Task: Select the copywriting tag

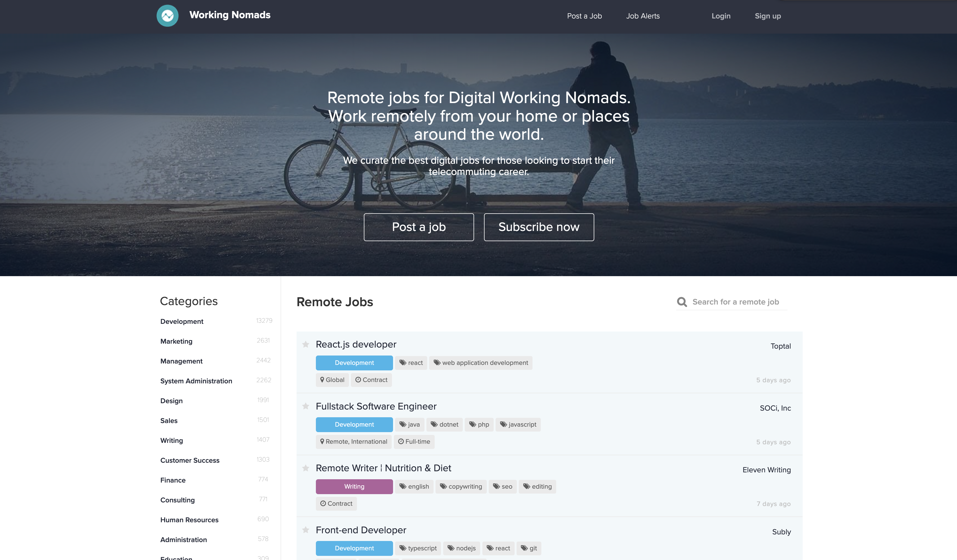Action: [x=461, y=486]
